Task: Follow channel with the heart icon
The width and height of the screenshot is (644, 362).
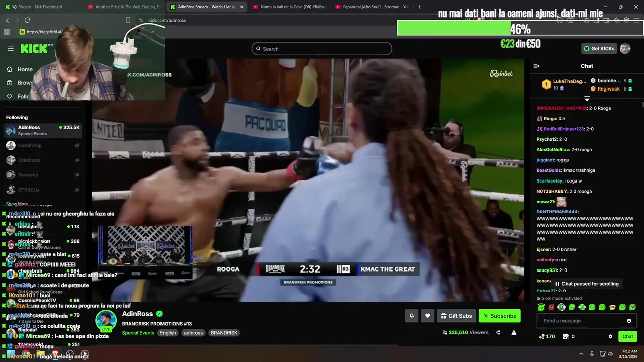Action: 428,316
